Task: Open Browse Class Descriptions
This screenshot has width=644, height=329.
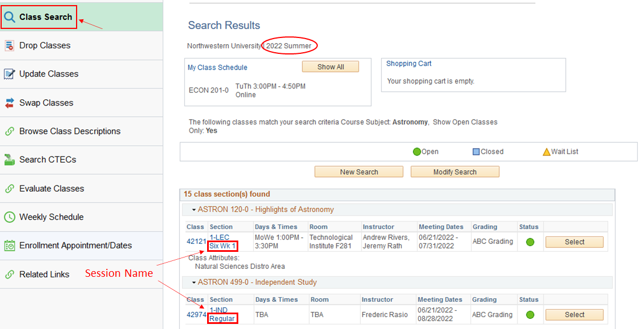Action: coord(81,132)
